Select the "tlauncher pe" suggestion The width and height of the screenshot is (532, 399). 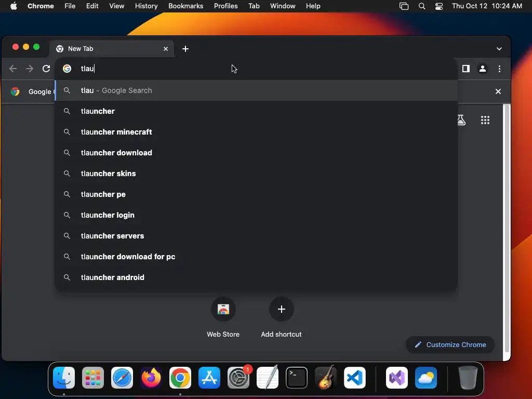(257, 194)
